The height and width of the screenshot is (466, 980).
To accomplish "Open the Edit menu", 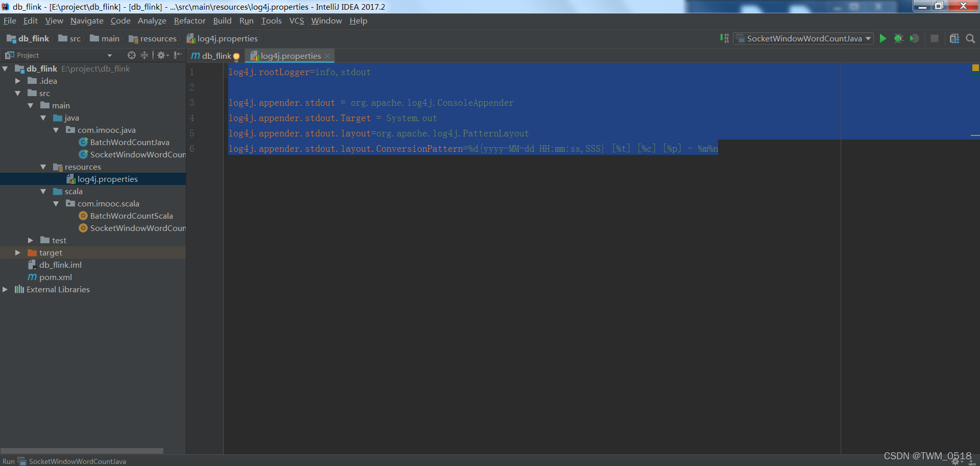I will [x=31, y=21].
